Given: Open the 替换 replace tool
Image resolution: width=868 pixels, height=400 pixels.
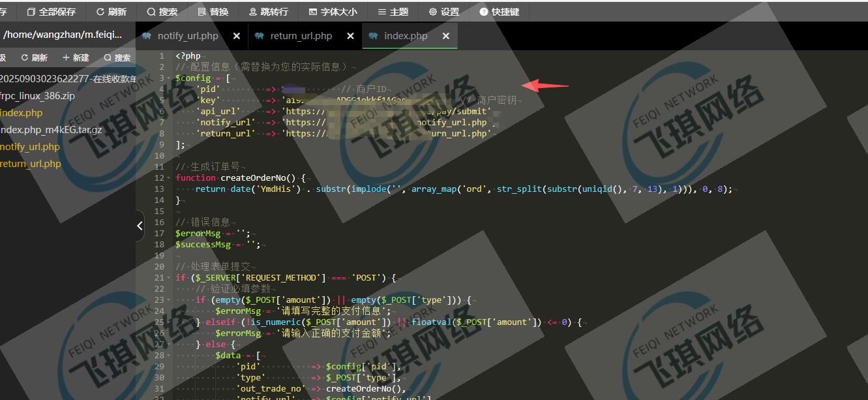Looking at the screenshot, I should click(x=213, y=12).
